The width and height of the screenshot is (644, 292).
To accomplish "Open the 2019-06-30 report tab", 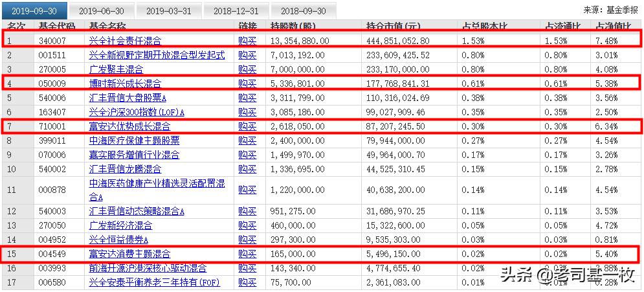I will point(101,10).
